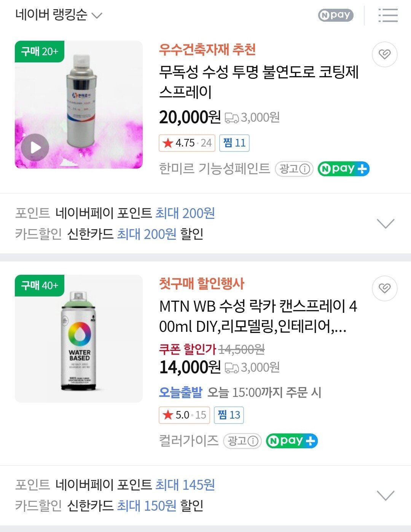Save the MTN WB spray to wishlist

(384, 288)
